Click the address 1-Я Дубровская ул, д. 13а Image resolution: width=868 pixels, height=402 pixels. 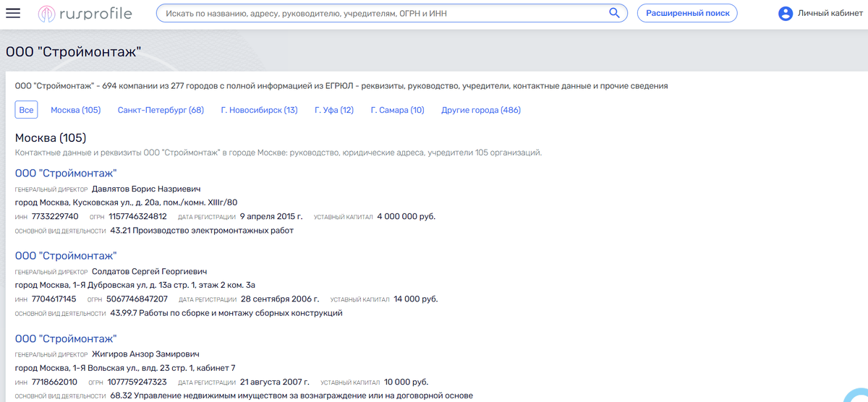pyautogui.click(x=135, y=285)
